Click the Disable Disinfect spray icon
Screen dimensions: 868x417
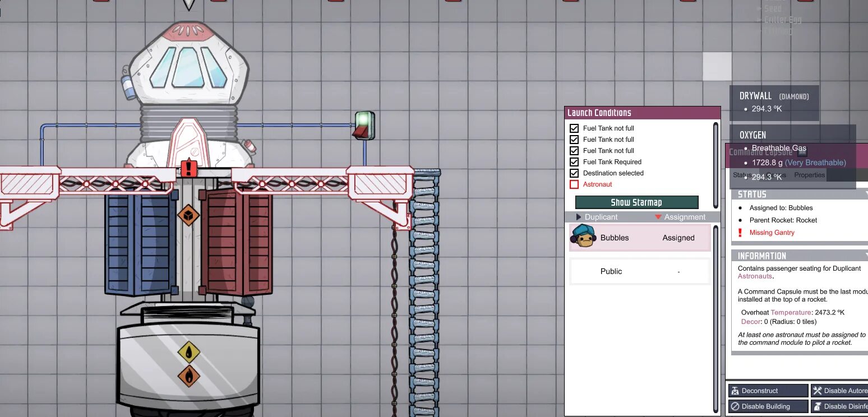818,406
